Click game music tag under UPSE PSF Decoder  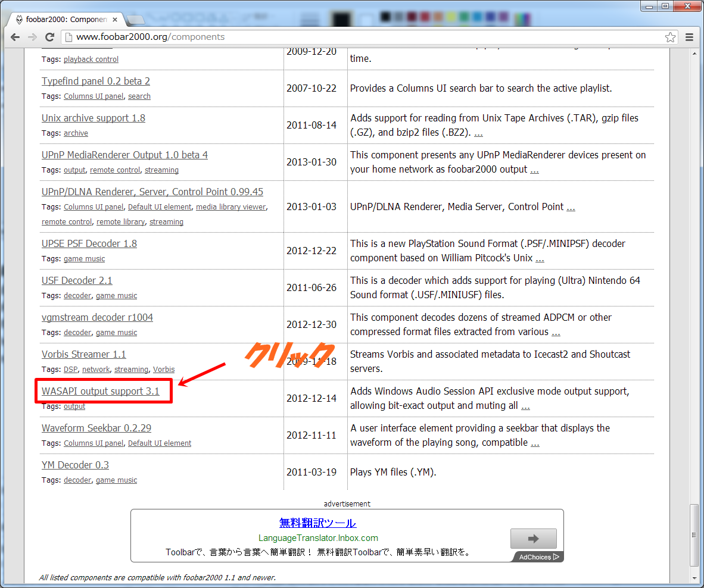tap(85, 258)
